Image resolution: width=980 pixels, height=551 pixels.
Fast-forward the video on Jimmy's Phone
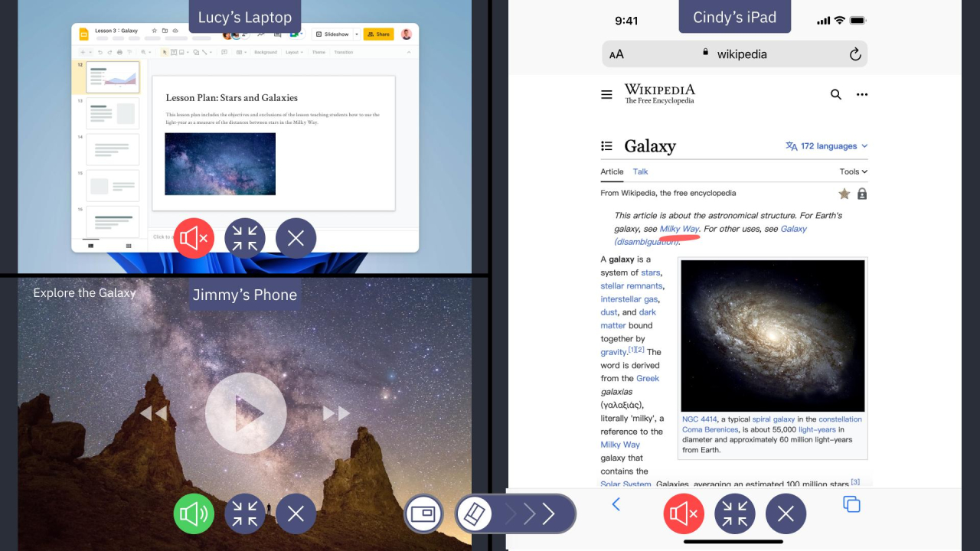tap(336, 413)
